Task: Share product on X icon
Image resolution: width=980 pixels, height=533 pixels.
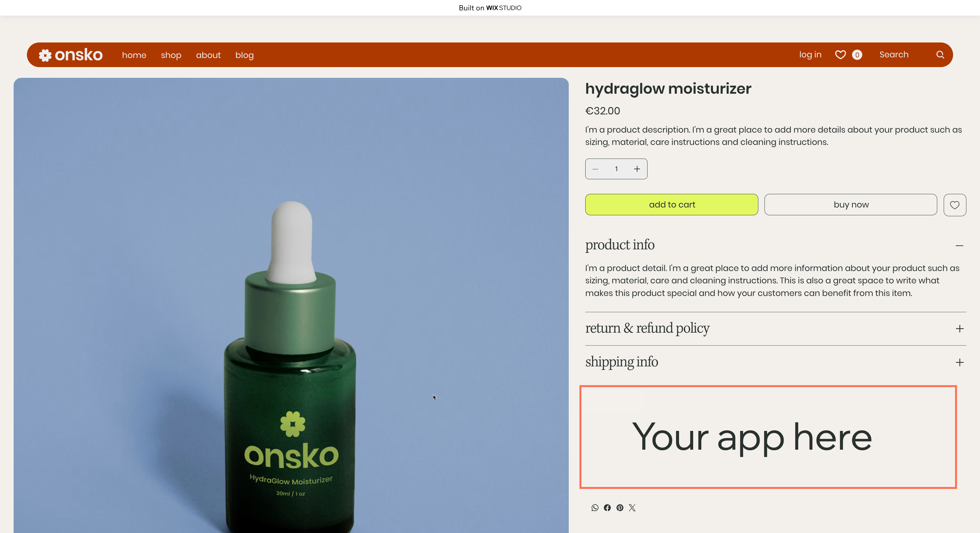Action: tap(632, 507)
